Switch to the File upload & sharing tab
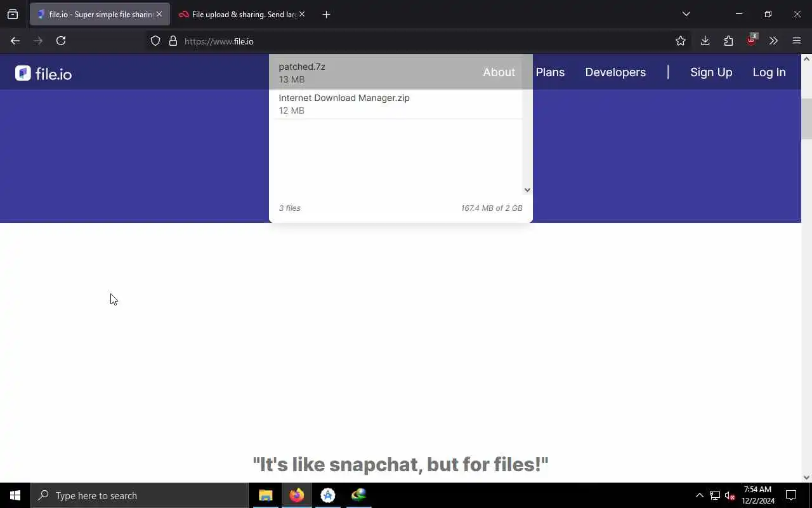 click(x=242, y=14)
